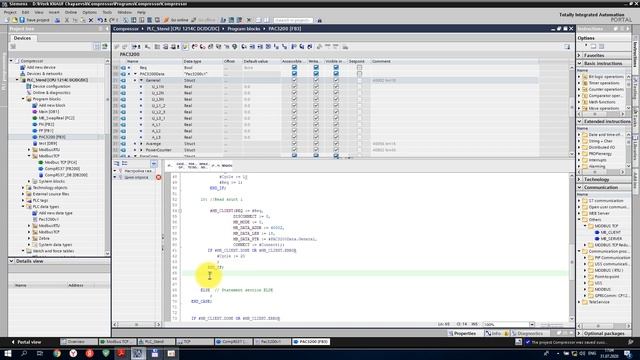640x360 pixels.
Task: Expand the PLC tags folder
Action: pos(23,200)
